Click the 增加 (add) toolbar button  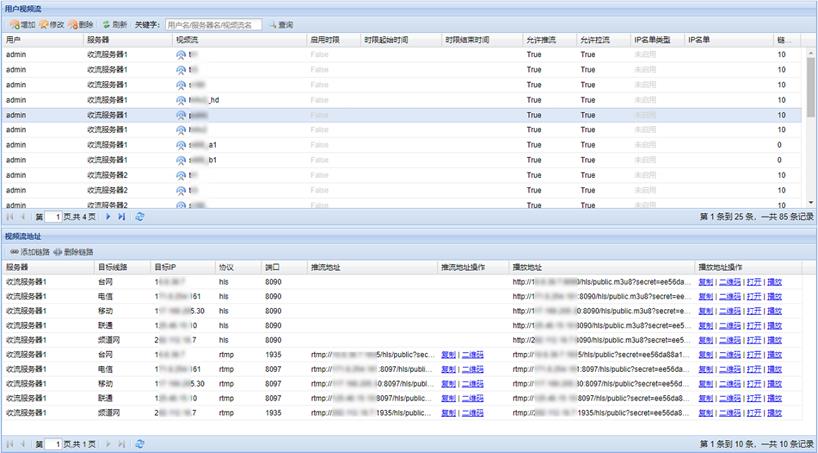(22, 25)
